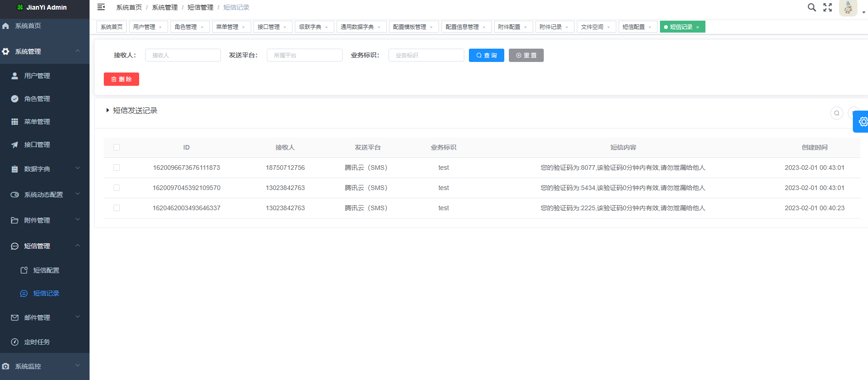
Task: Click the 附件管理 folder icon
Action: coord(15,220)
